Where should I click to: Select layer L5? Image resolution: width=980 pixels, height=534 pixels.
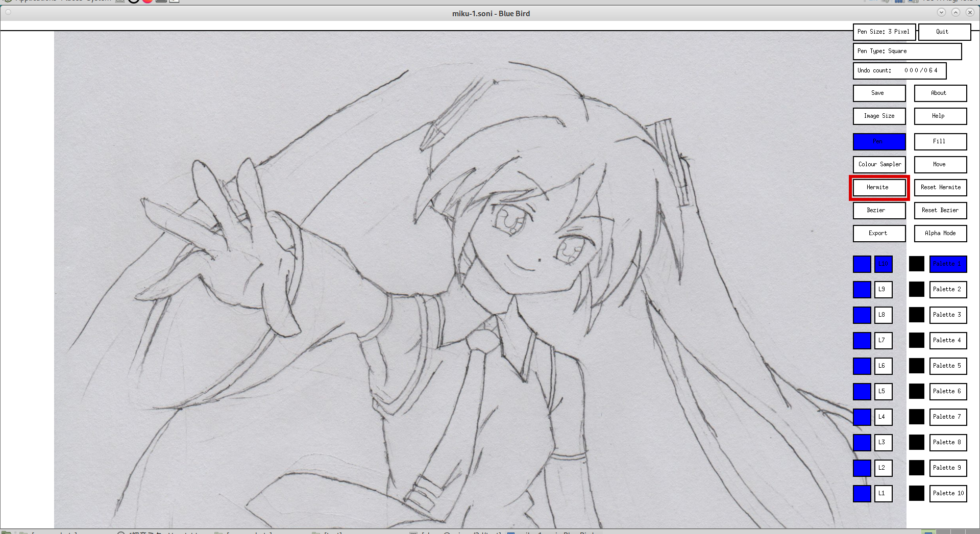[883, 391]
